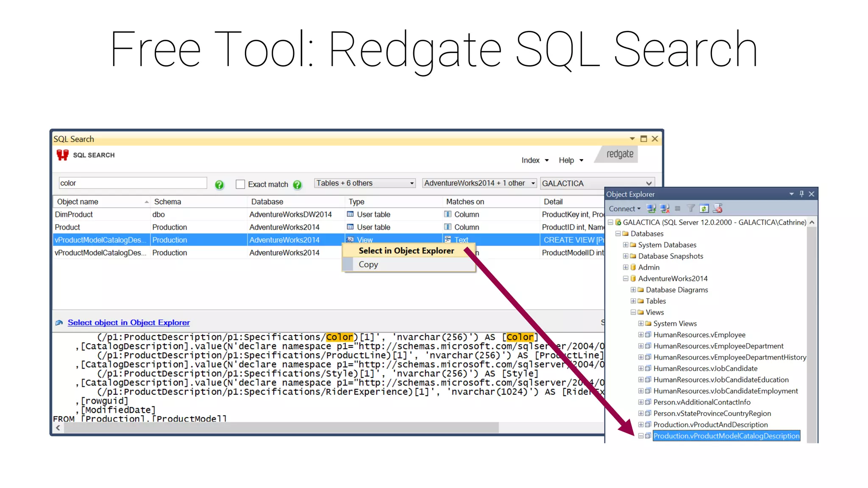Image resolution: width=868 pixels, height=488 pixels.
Task: Expand the HumanResources.vJobCandidate view node
Action: [641, 369]
